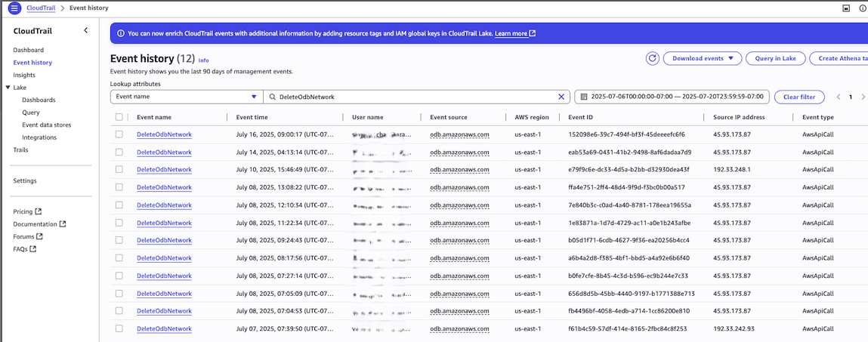868x342 pixels.
Task: Click the external link icon beside Pricing
Action: (x=39, y=211)
